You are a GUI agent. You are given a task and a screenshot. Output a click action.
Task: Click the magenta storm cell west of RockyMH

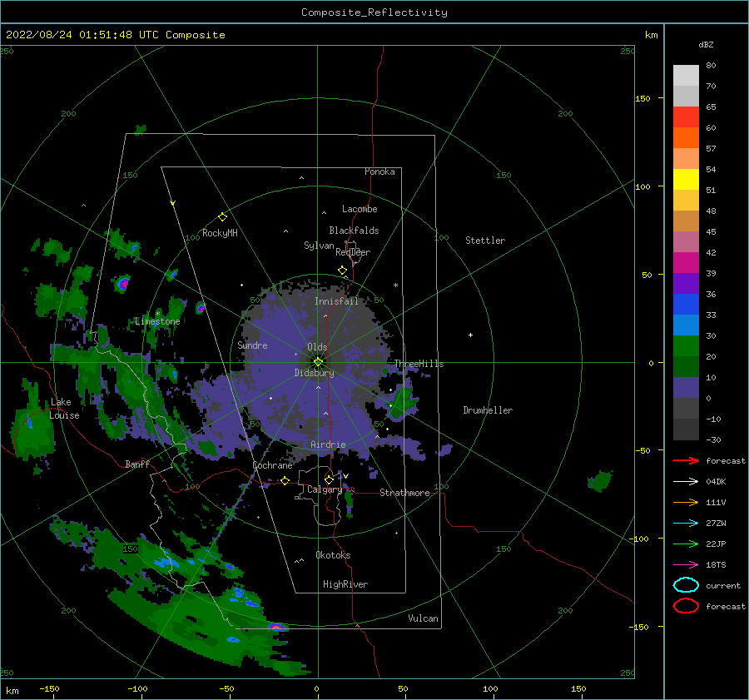(x=124, y=283)
